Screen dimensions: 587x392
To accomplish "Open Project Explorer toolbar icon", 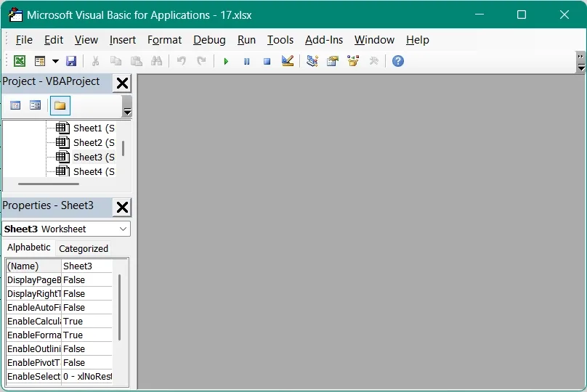I will pos(312,61).
